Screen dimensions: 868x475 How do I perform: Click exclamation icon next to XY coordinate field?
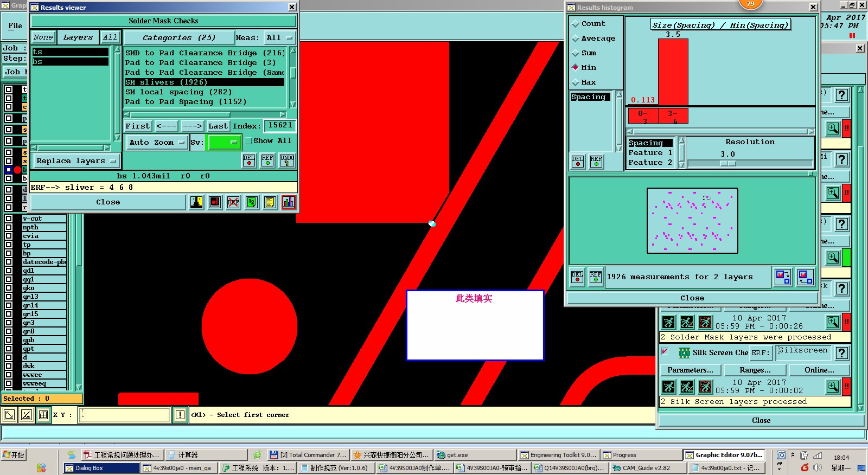pyautogui.click(x=180, y=415)
